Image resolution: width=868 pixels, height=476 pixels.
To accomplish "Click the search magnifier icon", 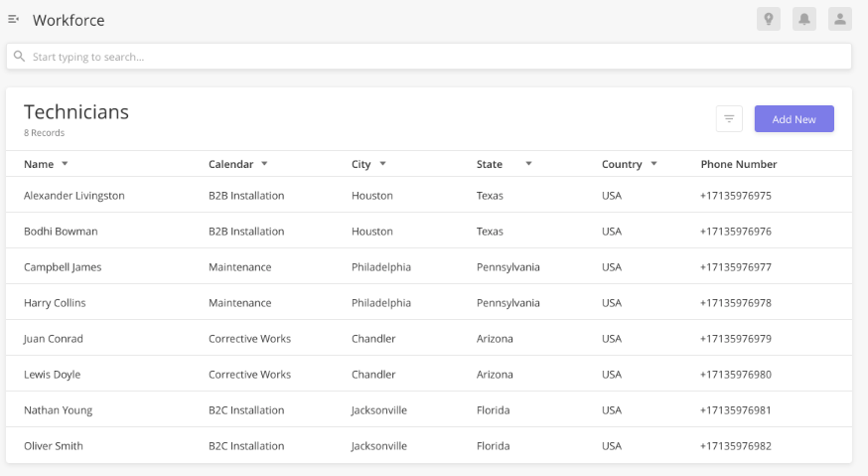I will (x=20, y=57).
